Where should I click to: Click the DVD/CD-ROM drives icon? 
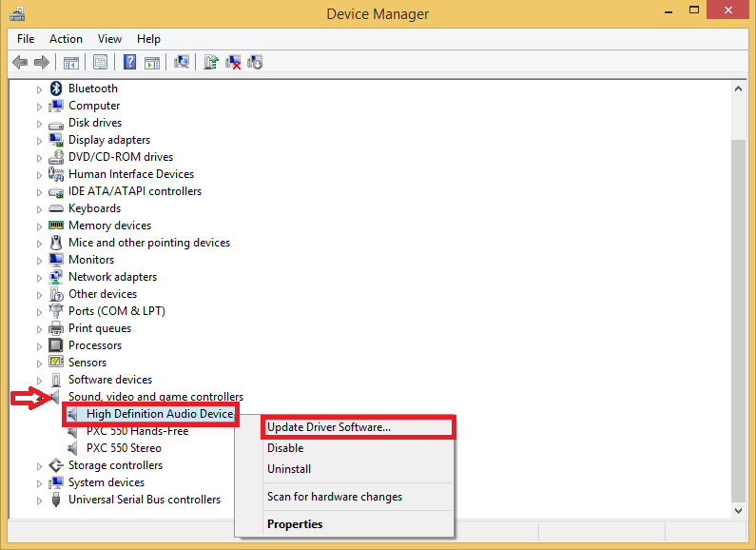pos(56,157)
